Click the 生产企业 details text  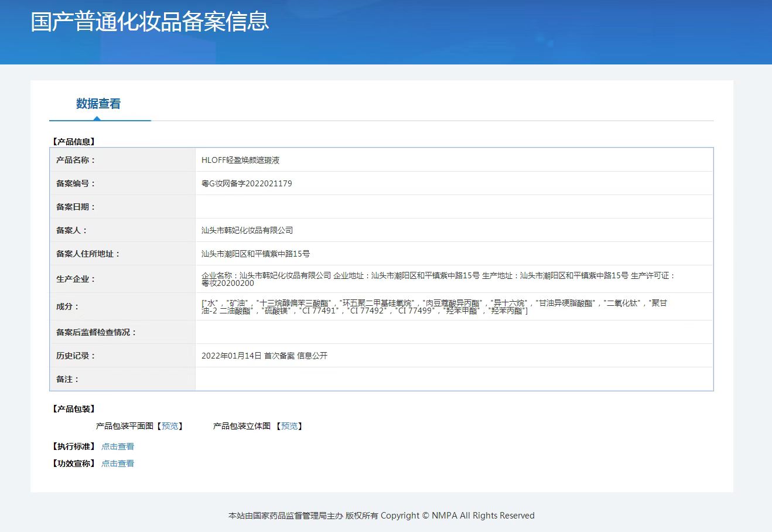(438, 279)
